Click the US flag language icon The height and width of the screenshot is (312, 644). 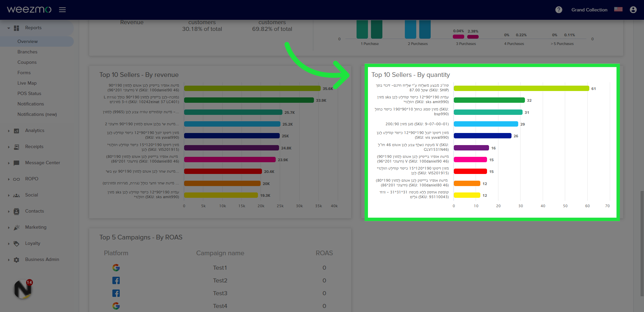618,9
